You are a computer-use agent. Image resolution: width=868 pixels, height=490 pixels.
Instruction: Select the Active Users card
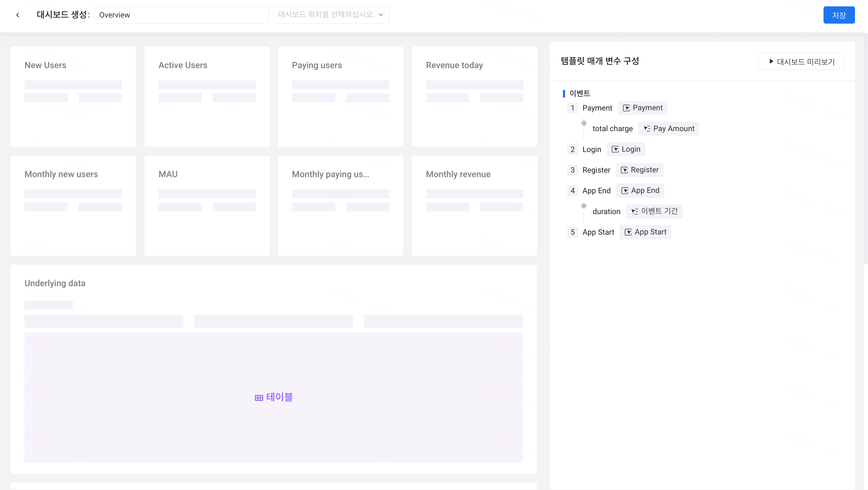207,97
